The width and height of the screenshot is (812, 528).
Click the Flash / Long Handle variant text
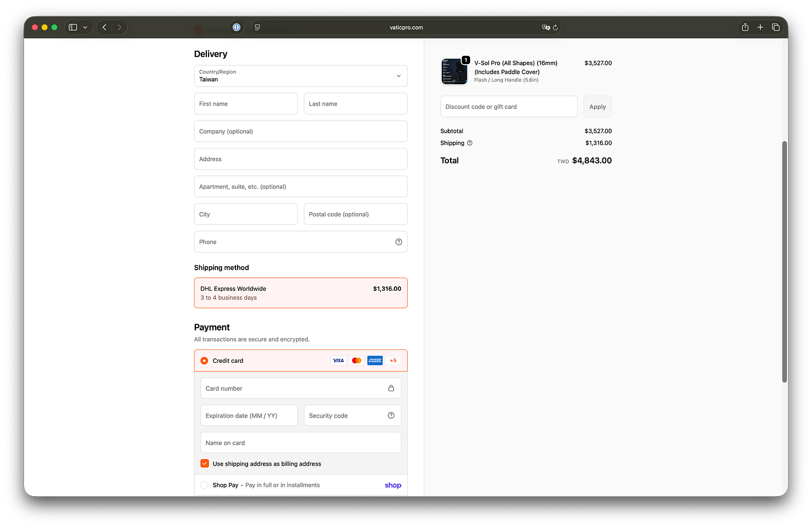point(506,80)
